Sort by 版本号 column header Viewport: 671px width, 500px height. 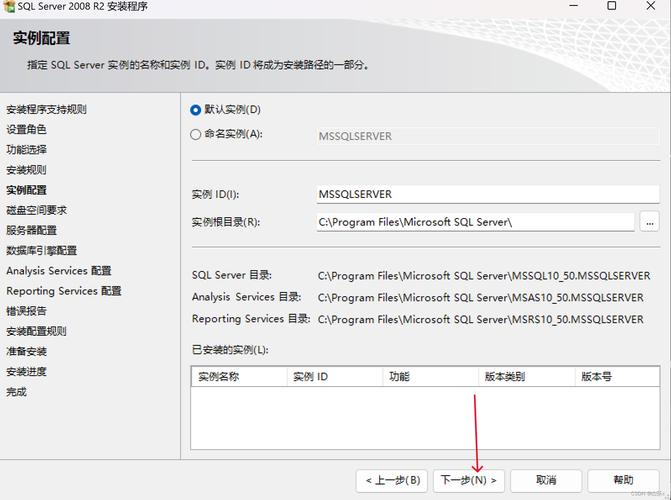coord(617,377)
